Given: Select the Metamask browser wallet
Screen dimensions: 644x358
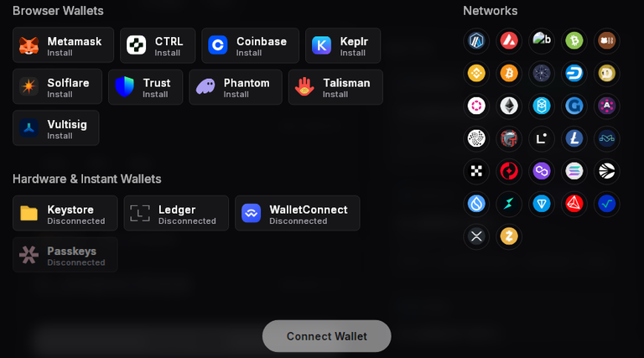Looking at the screenshot, I should click(63, 45).
